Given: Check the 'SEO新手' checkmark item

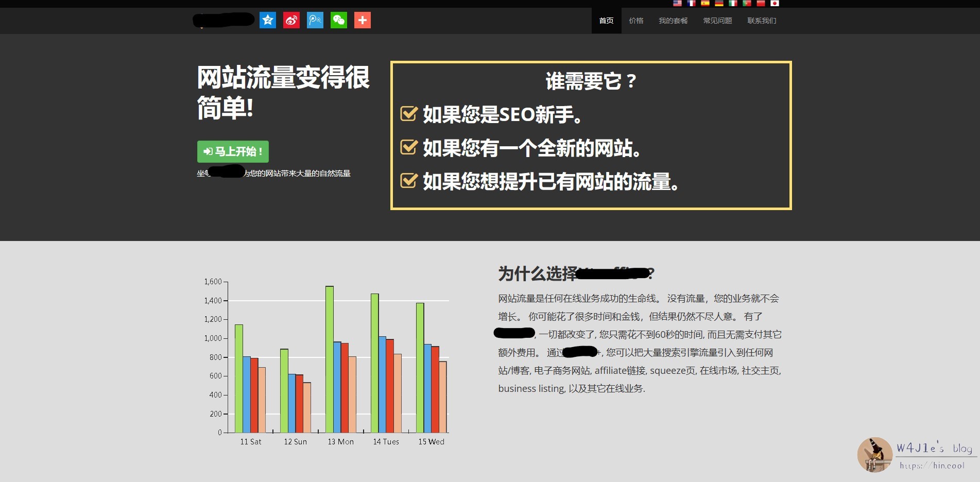Looking at the screenshot, I should coord(409,114).
